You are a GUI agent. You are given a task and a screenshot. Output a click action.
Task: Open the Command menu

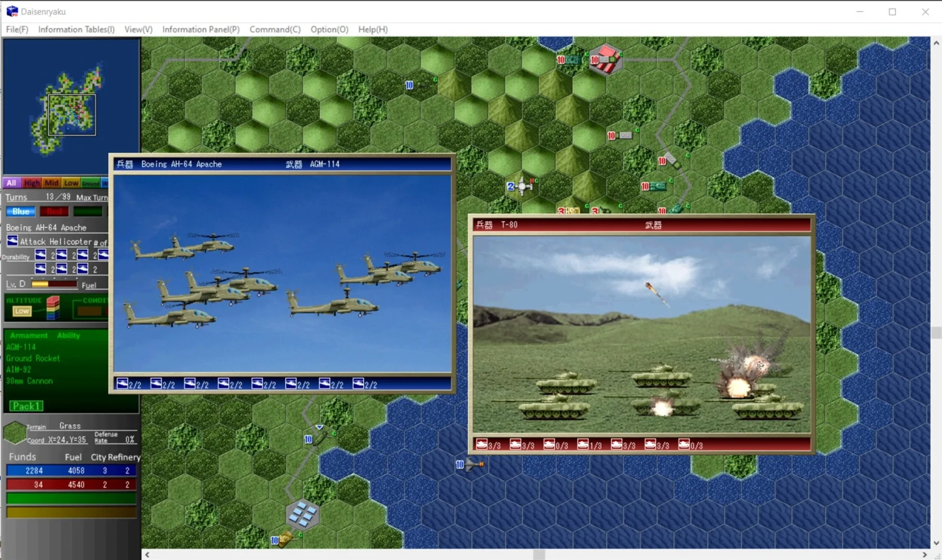tap(274, 30)
